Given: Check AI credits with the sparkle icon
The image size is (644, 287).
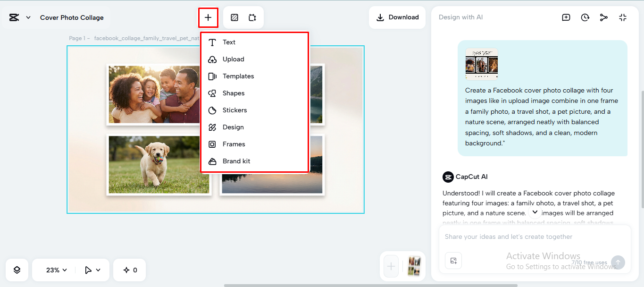Looking at the screenshot, I should [129, 270].
